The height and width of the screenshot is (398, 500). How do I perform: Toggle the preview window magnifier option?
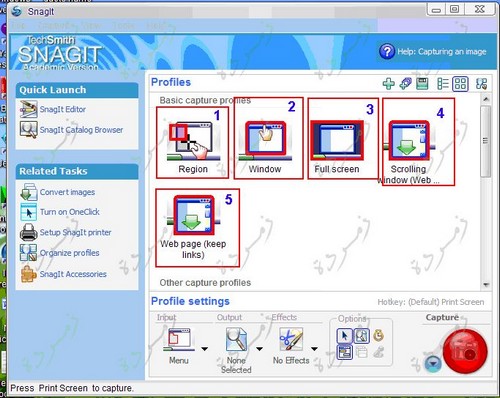[x=362, y=336]
